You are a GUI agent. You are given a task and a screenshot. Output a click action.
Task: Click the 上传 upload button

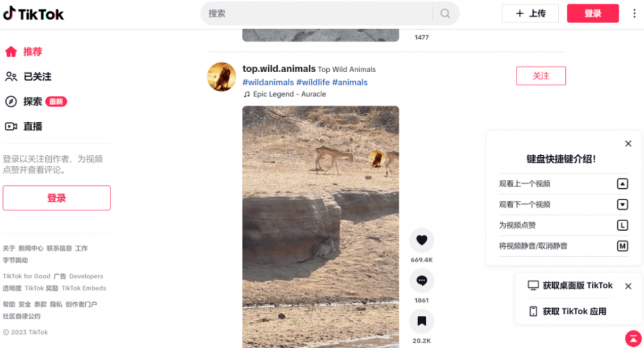click(x=530, y=14)
